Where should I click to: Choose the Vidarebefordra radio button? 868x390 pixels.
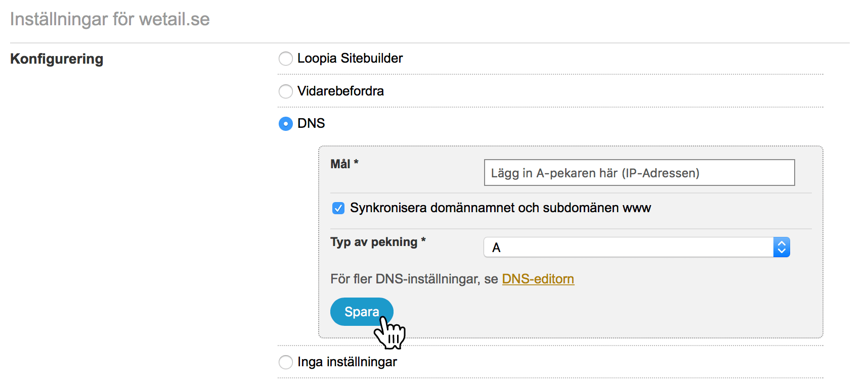(x=286, y=91)
